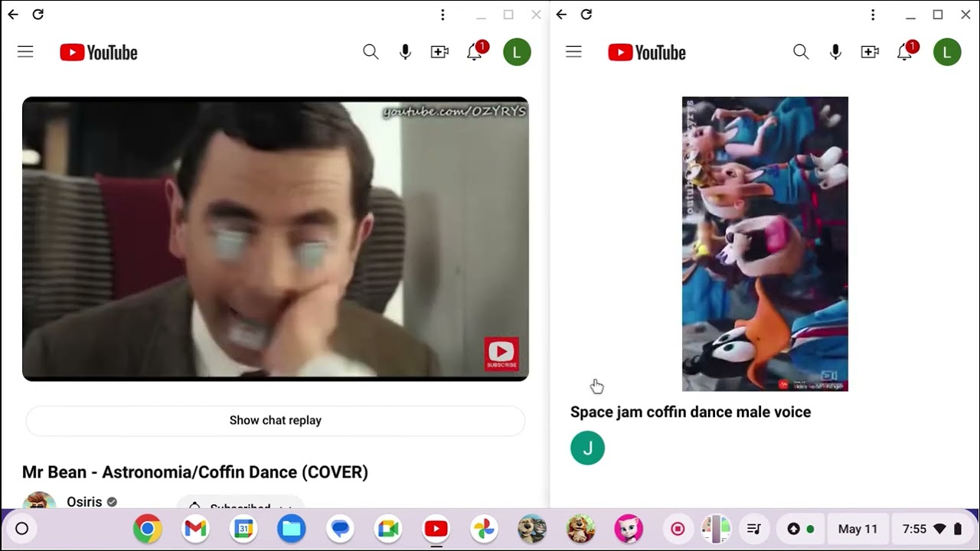Image resolution: width=980 pixels, height=551 pixels.
Task: Open search in left YouTube window
Action: pyautogui.click(x=371, y=52)
